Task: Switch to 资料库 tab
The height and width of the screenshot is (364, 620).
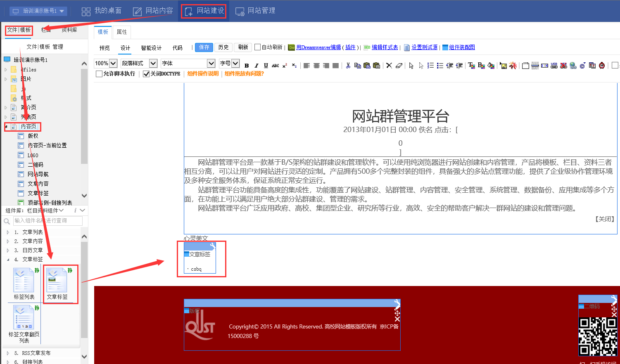Action: pyautogui.click(x=69, y=30)
